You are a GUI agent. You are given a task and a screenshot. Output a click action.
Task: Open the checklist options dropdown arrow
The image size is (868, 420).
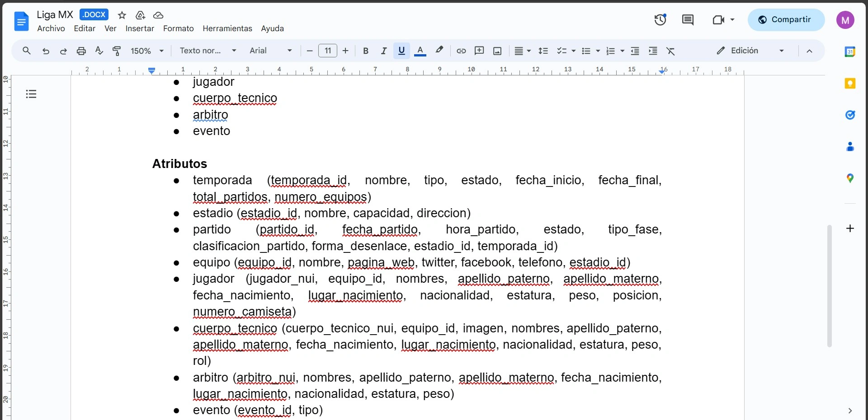[x=574, y=51]
